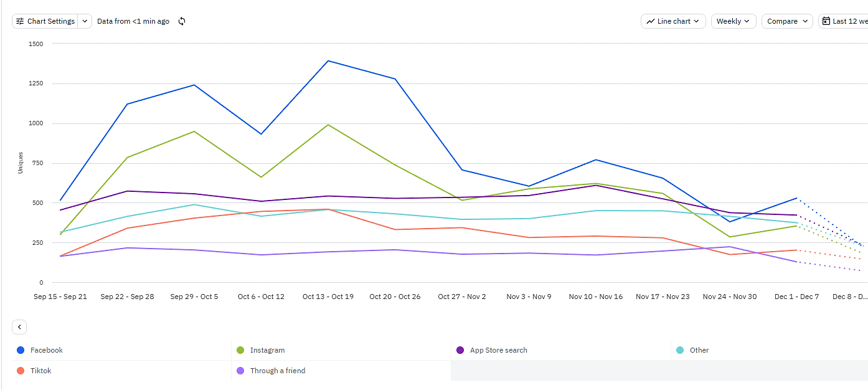This screenshot has height=390, width=868.
Task: Open the Last 12 weeks date picker
Action: [x=843, y=21]
